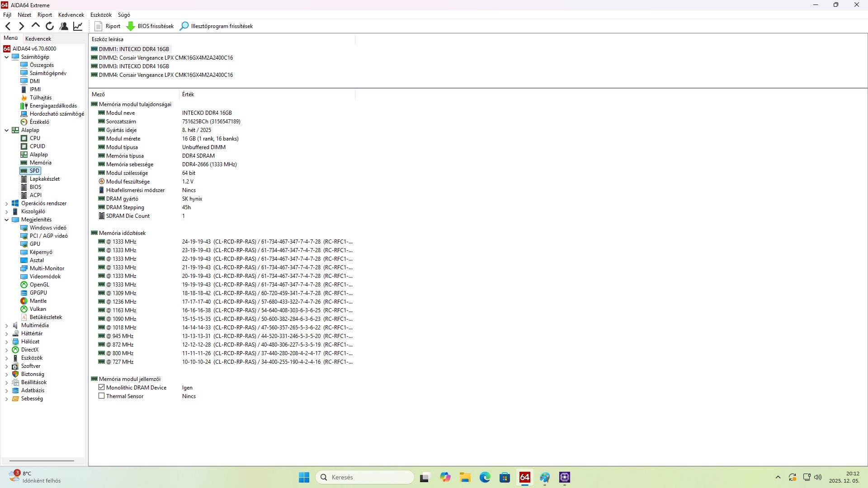Open the Vulkan item in tree

pyautogui.click(x=38, y=309)
